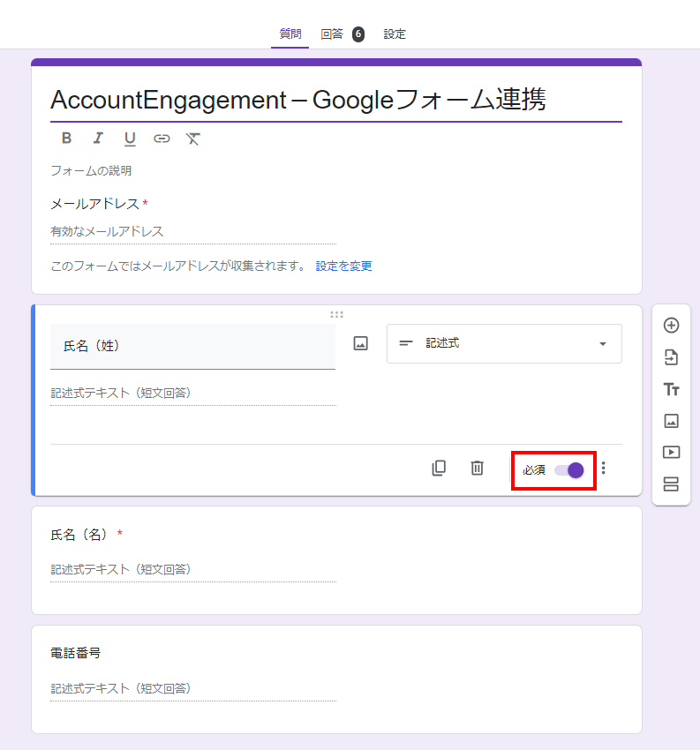Delete the 氏名（姓） question
The height and width of the screenshot is (750, 700).
(477, 468)
